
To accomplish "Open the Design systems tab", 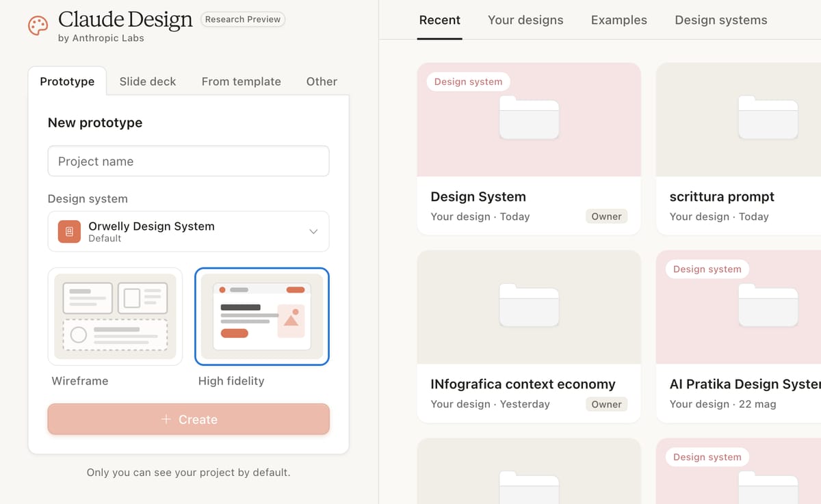I will point(721,20).
